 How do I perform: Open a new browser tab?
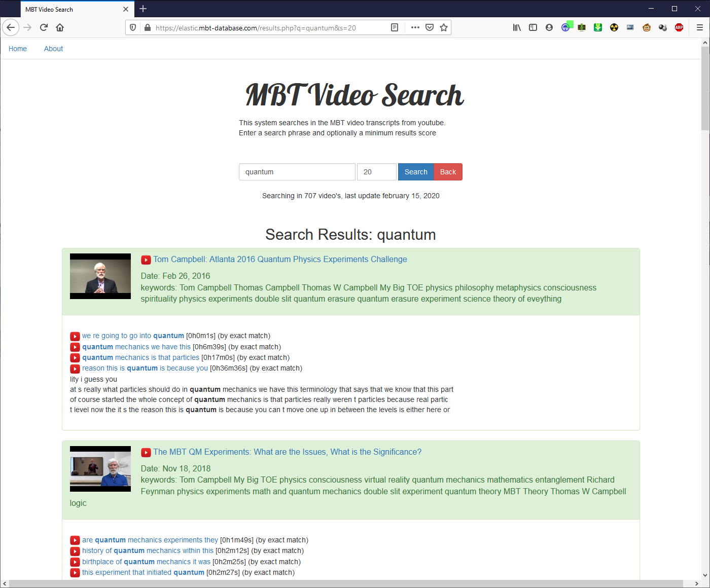point(143,9)
